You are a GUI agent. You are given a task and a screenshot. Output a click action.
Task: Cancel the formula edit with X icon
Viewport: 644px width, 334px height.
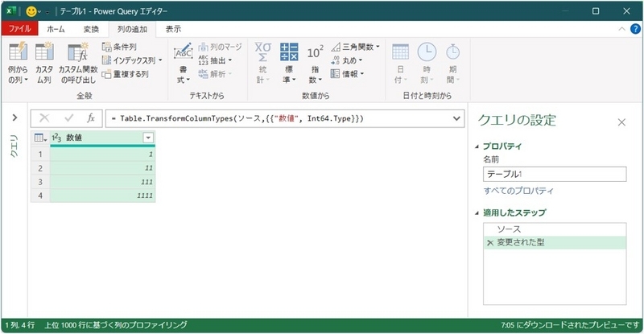tap(44, 118)
